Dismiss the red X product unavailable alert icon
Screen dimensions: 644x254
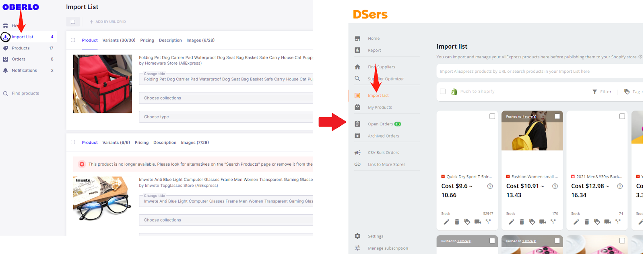point(82,164)
